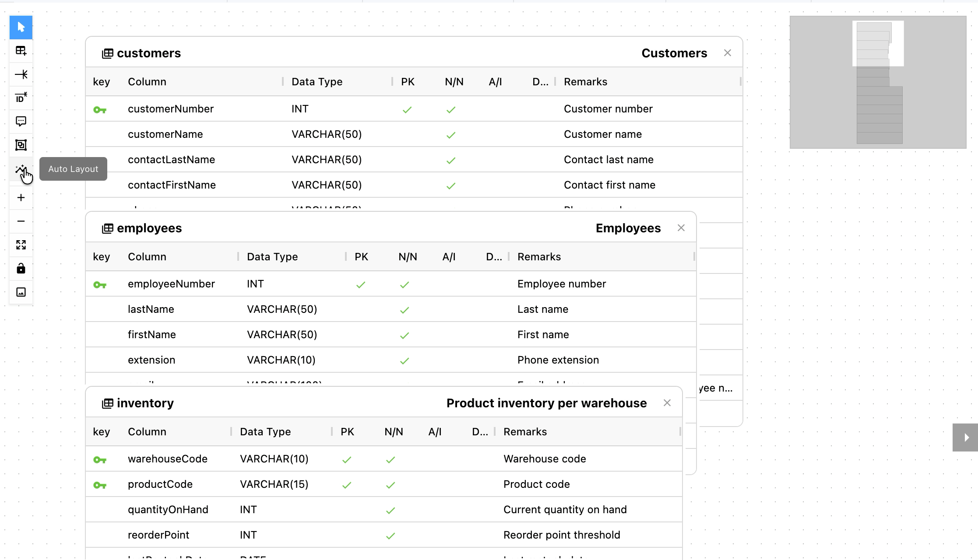
Task: Click the warehouseCode primary key icon
Action: [x=100, y=460]
